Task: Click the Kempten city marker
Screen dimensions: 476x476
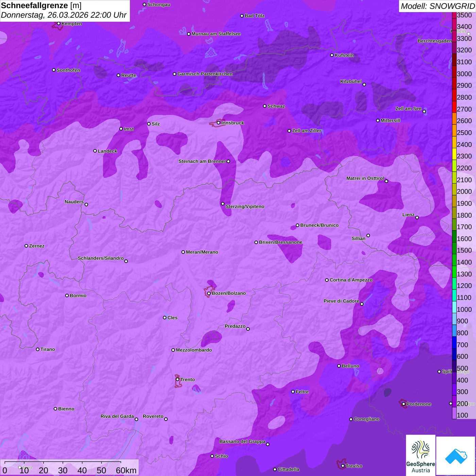Action: pyautogui.click(x=58, y=23)
